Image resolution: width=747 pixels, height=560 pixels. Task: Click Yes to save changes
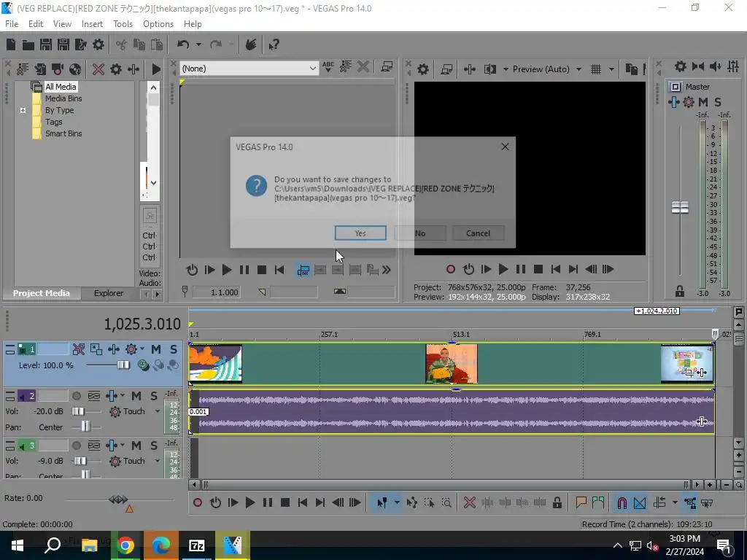click(360, 233)
